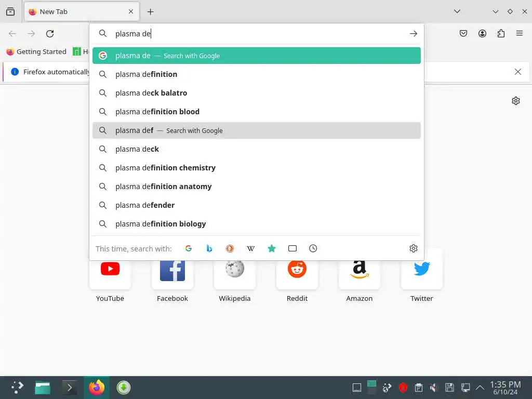
Task: Open the Facebook shortcut tile
Action: (172, 275)
